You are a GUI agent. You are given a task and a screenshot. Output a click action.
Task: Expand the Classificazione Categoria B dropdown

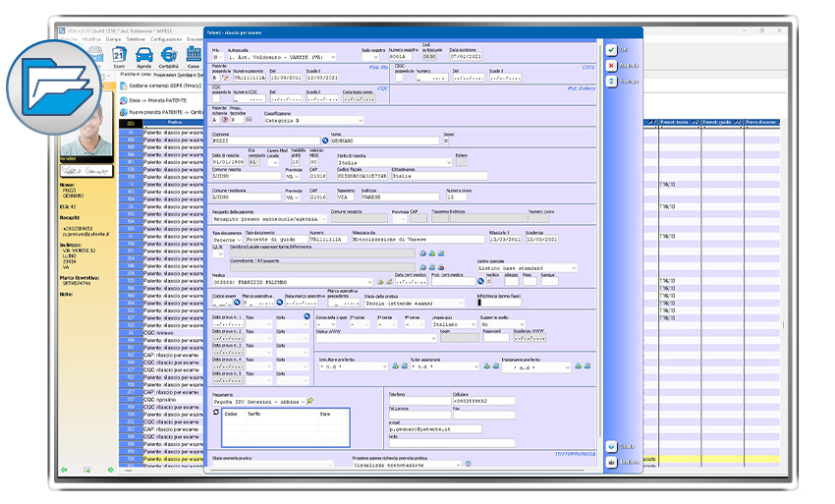360,120
